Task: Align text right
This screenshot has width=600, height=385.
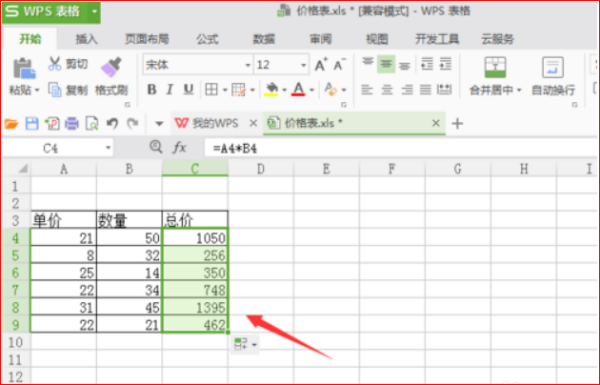Action: (407, 90)
